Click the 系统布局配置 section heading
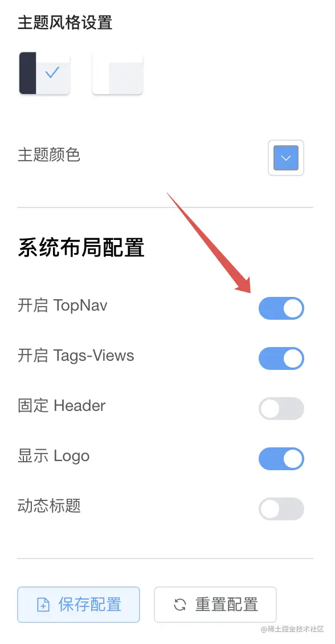This screenshot has height=644, width=335. [81, 248]
